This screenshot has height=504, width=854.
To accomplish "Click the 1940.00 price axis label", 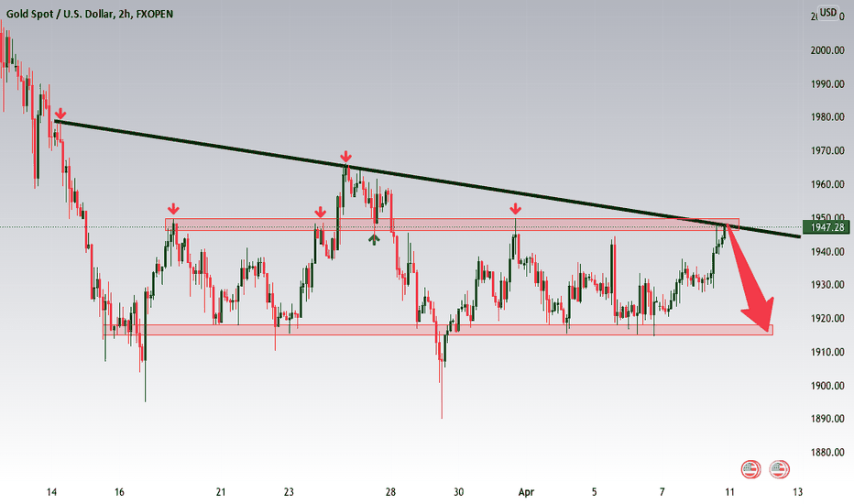I will pos(827,252).
